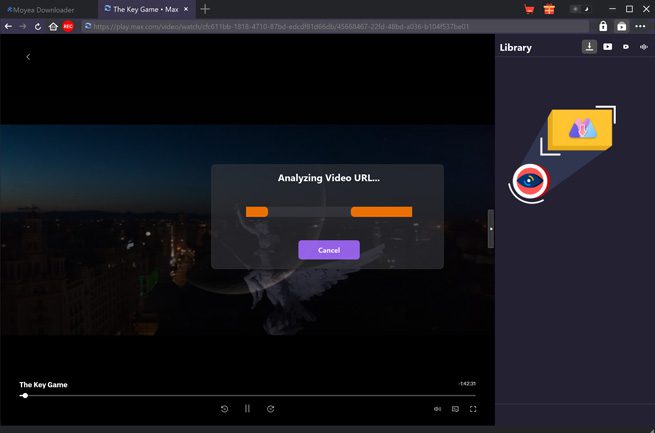Open the Library downloads icon
The height and width of the screenshot is (433, 655).
590,47
